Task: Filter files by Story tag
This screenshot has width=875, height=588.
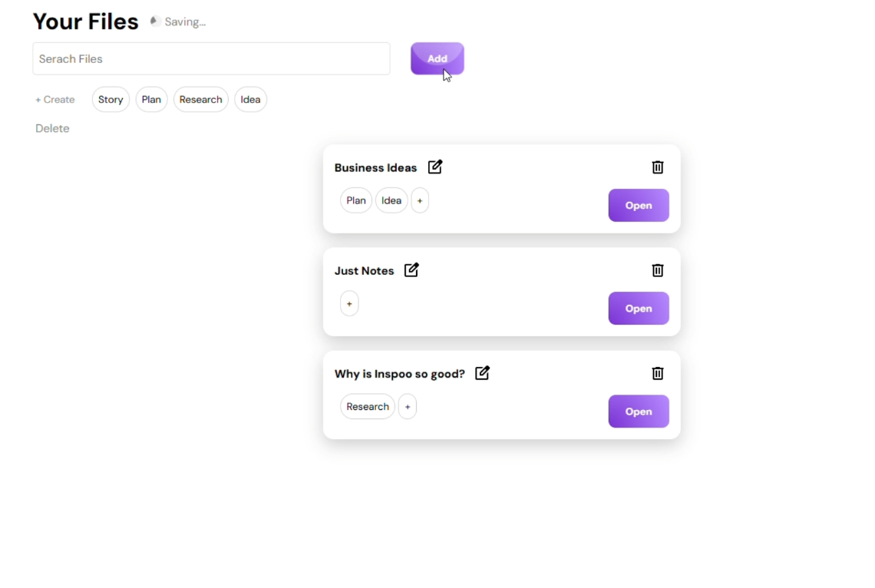Action: (x=111, y=99)
